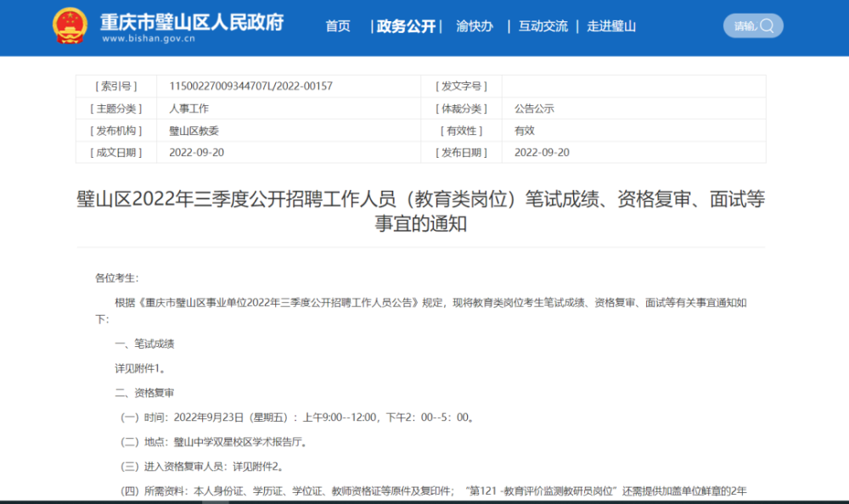Open the 走进璧山 menu item
The width and height of the screenshot is (849, 504).
click(611, 26)
